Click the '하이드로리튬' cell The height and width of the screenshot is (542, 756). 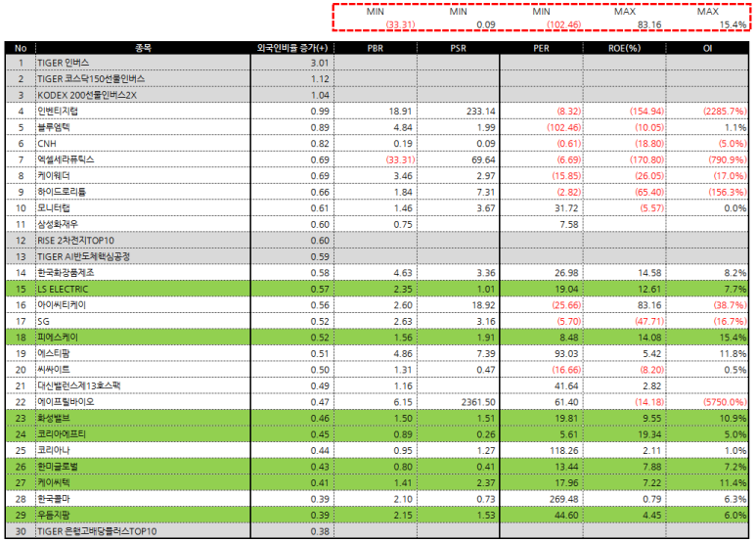coord(143,192)
